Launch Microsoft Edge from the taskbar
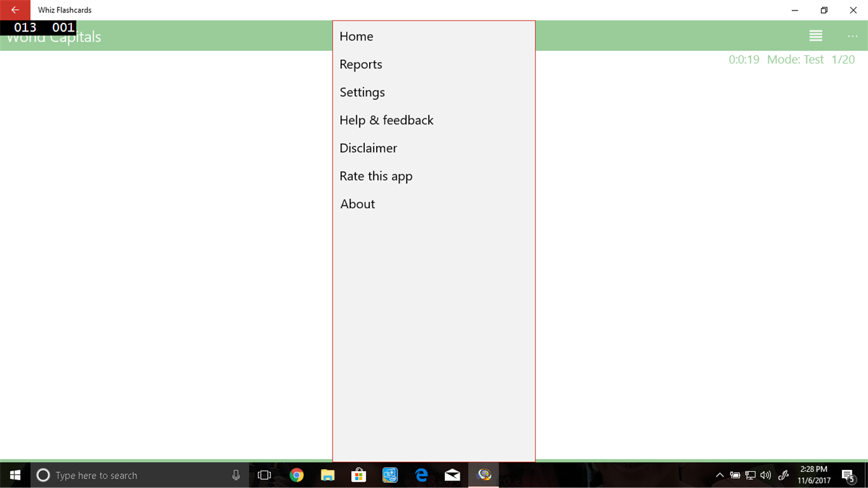The image size is (868, 488). tap(421, 475)
